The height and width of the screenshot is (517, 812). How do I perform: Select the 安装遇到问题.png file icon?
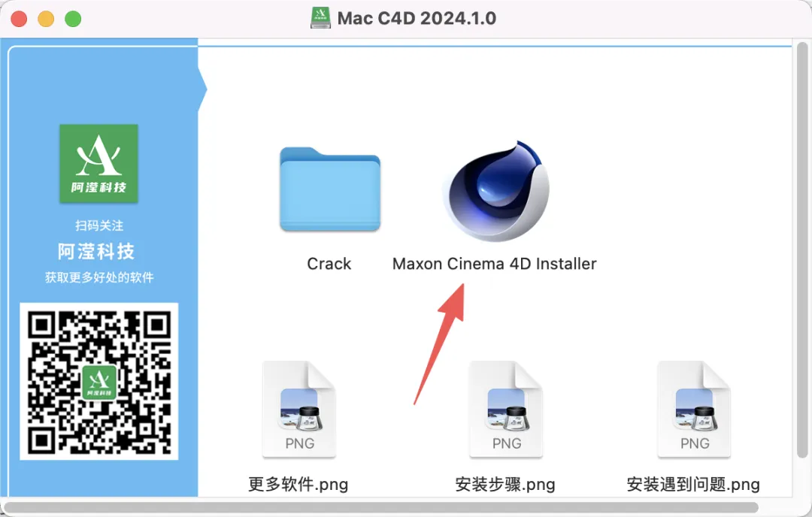coord(694,410)
